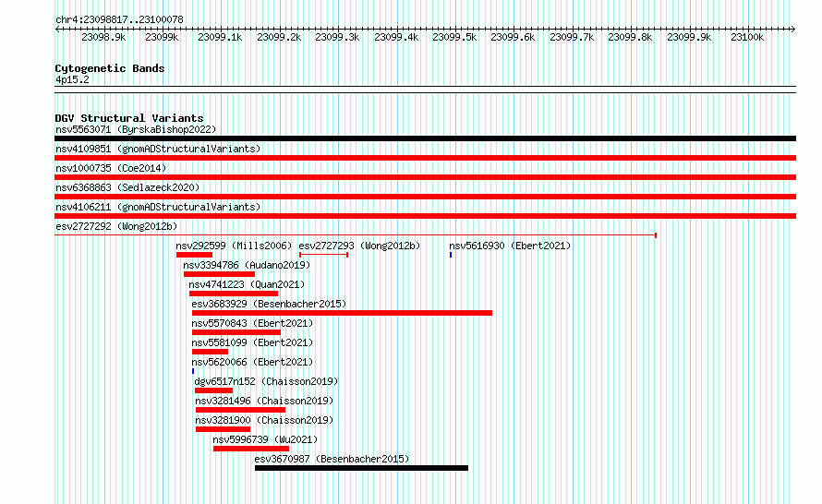Click the red bar under dgv6517n152
Viewport: 822px width, 504px height.
pyautogui.click(x=213, y=390)
